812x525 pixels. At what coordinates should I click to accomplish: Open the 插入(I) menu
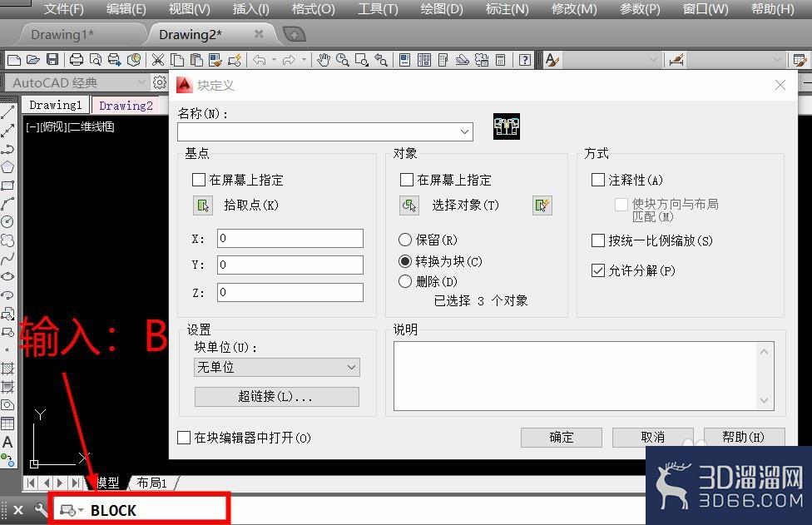(x=250, y=9)
